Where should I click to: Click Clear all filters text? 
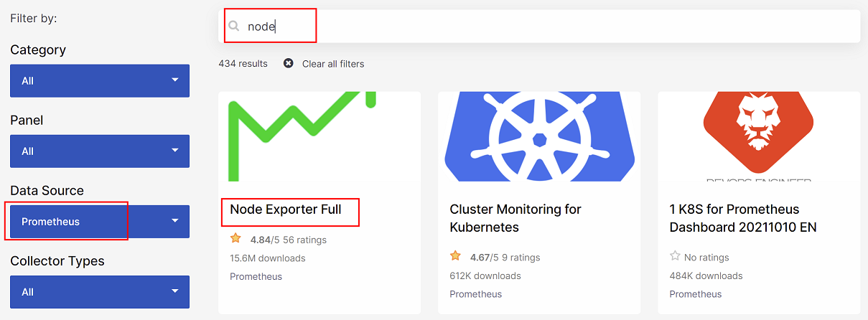coord(333,64)
